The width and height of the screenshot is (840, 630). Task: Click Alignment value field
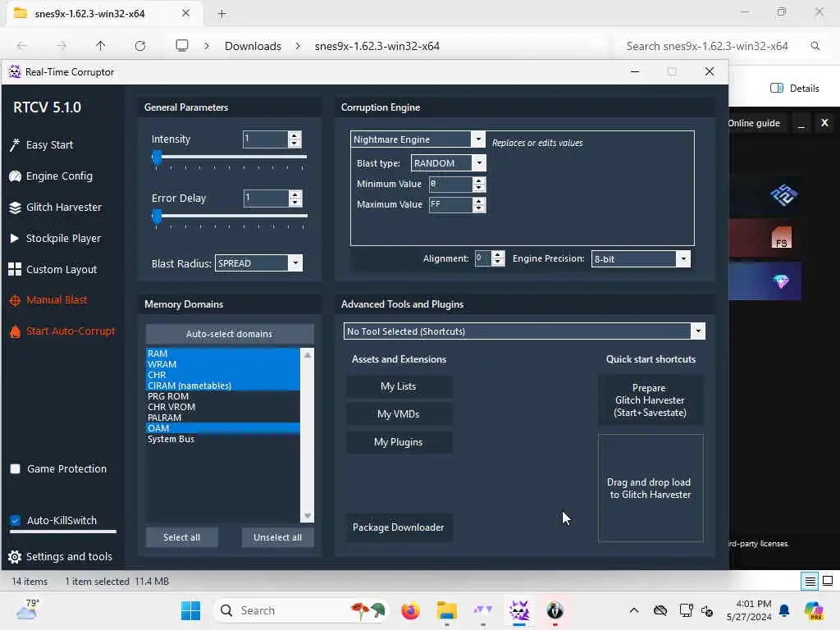pyautogui.click(x=482, y=258)
